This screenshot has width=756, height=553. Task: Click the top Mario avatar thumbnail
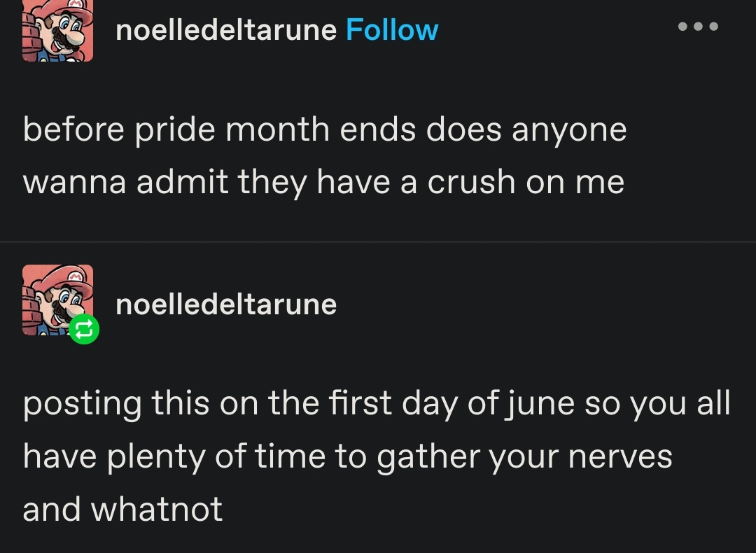click(x=57, y=31)
